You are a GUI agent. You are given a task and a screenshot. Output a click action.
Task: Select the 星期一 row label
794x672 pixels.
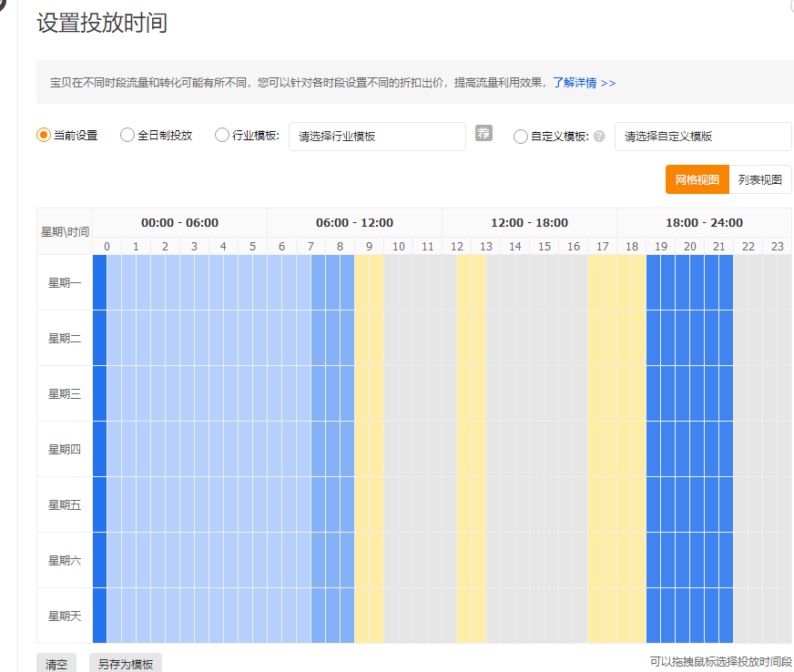(x=65, y=283)
